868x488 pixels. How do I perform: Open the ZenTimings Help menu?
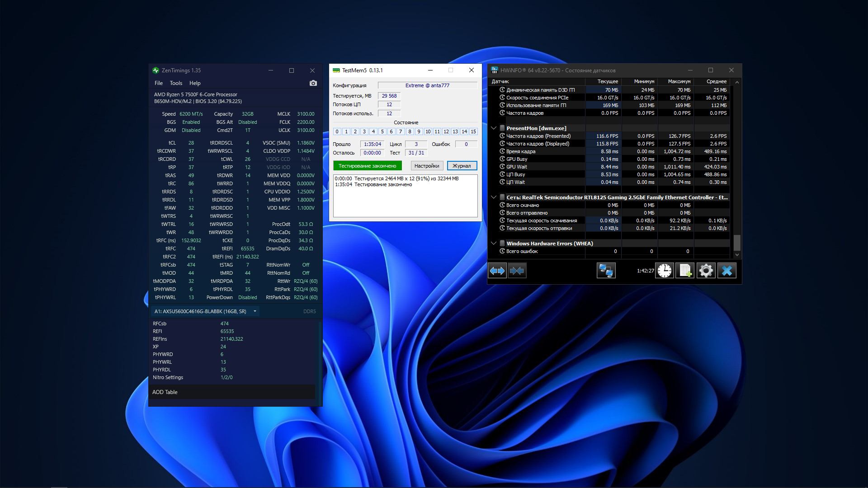pyautogui.click(x=195, y=83)
